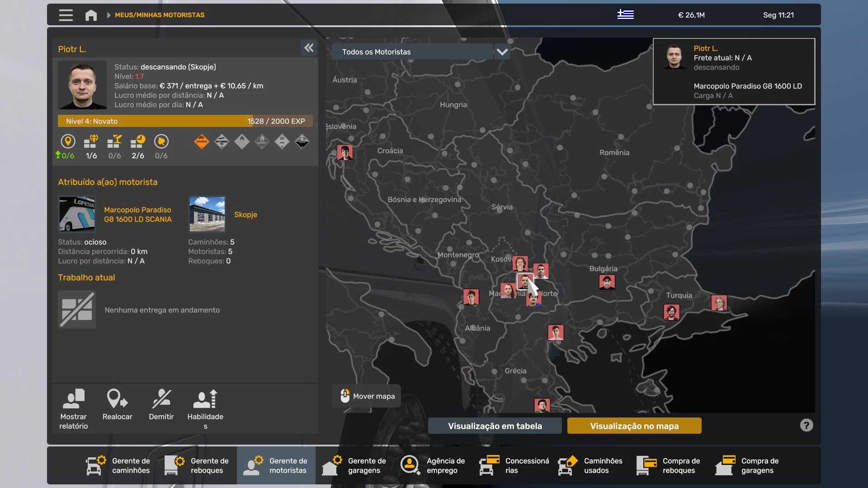
Task: Open the hamburger main menu
Action: click(x=66, y=15)
